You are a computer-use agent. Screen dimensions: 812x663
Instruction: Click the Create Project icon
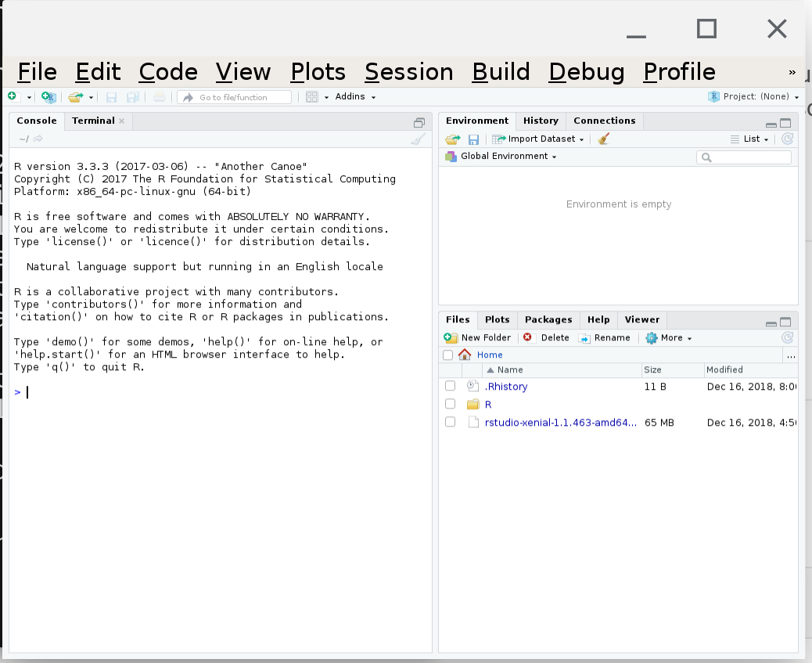pyautogui.click(x=49, y=97)
